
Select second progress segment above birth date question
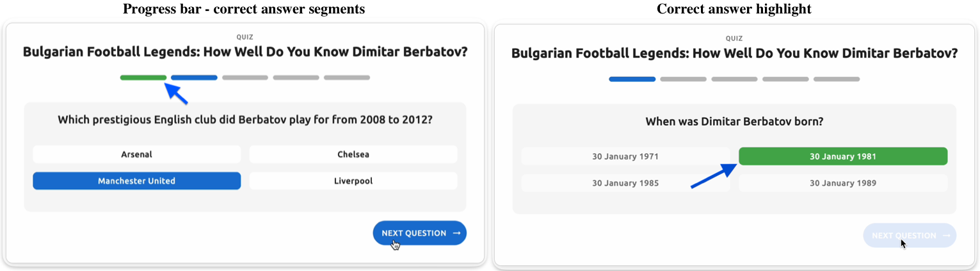(683, 79)
